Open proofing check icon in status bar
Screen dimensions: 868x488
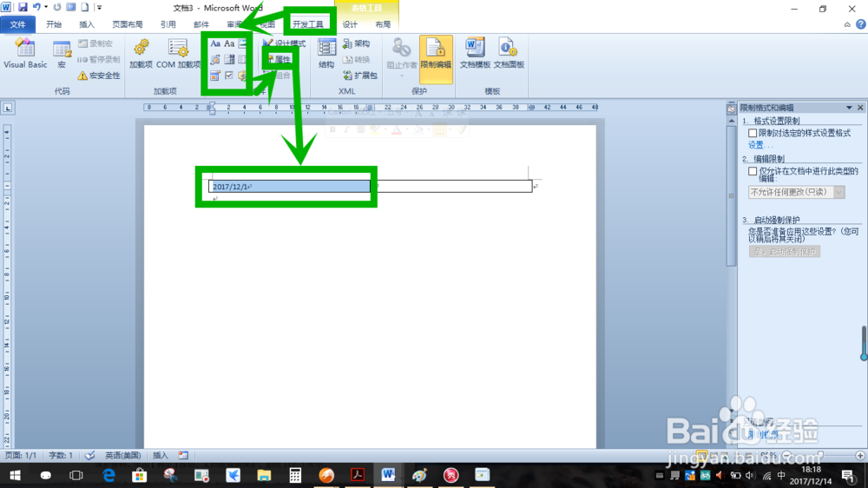point(89,455)
